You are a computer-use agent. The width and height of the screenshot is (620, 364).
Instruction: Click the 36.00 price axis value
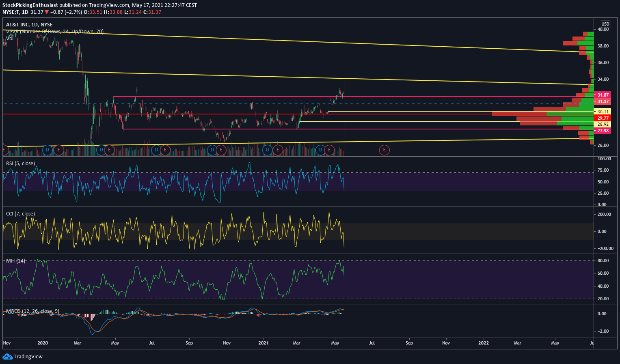point(603,63)
